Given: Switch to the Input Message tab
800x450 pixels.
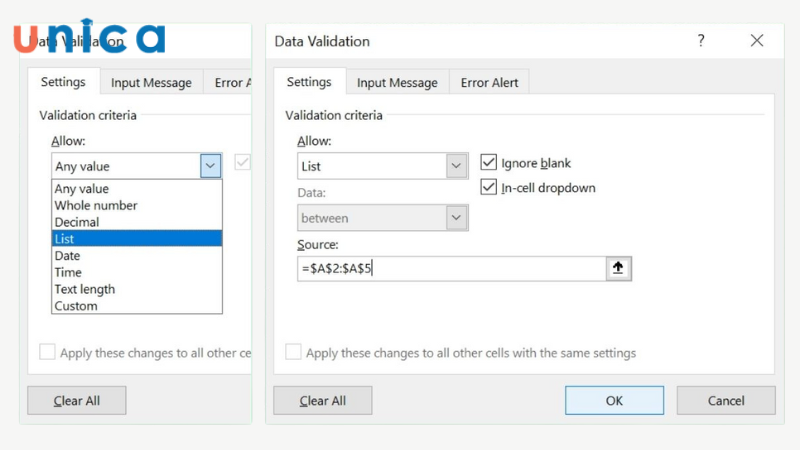Looking at the screenshot, I should click(x=397, y=83).
